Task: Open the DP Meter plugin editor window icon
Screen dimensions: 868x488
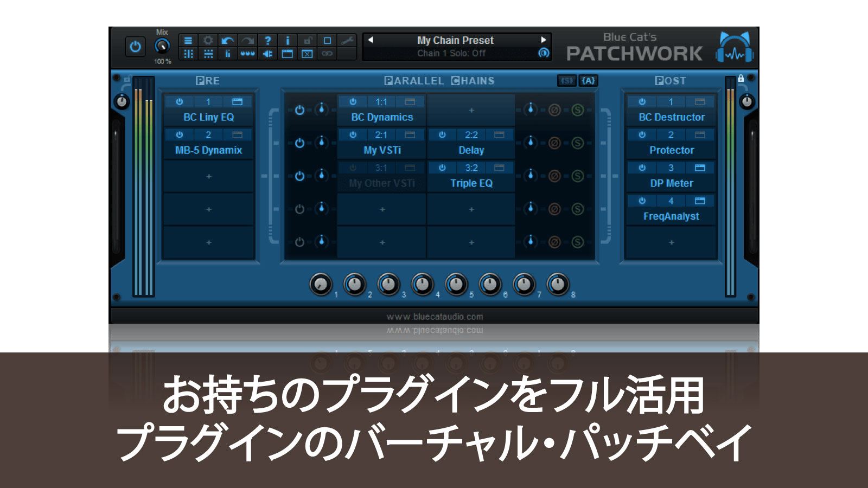Action: click(x=700, y=168)
